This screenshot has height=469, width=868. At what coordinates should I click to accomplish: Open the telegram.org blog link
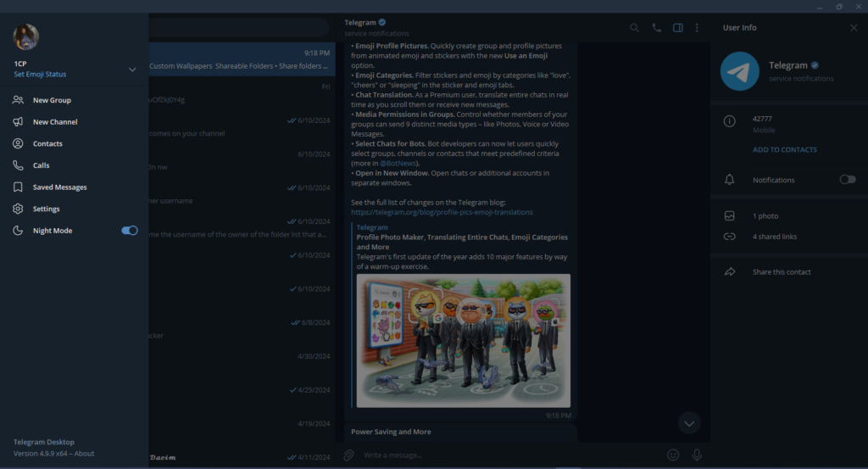point(442,212)
